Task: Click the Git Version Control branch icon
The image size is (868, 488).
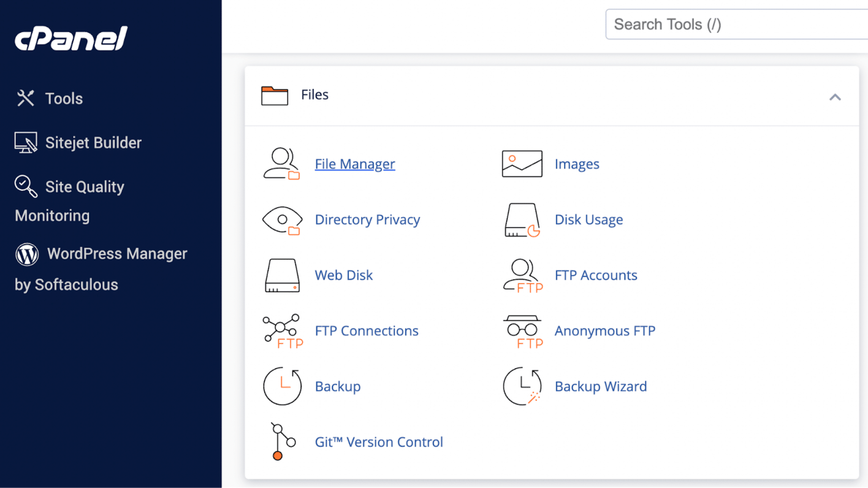Action: (x=281, y=442)
